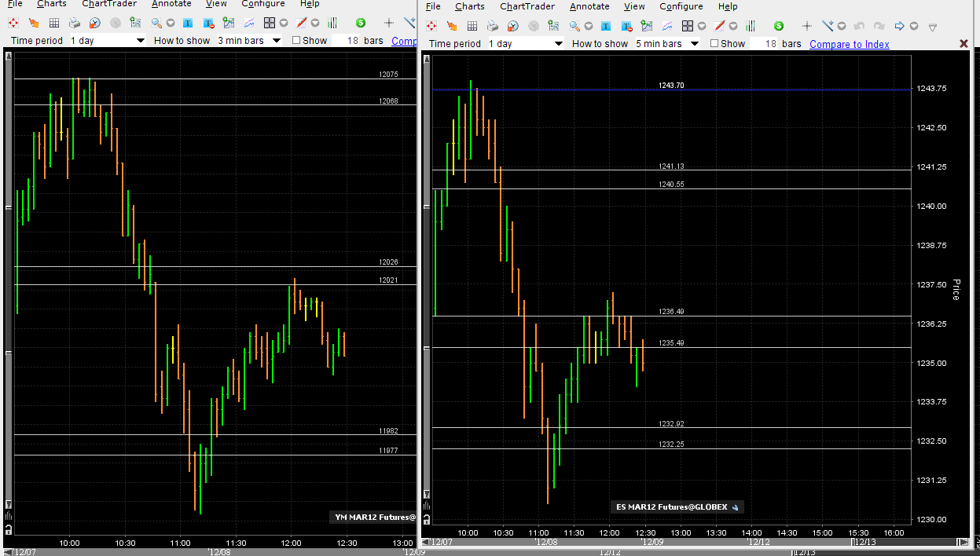Click the bars count field in the ES chart
The image size is (980, 556).
(764, 43)
